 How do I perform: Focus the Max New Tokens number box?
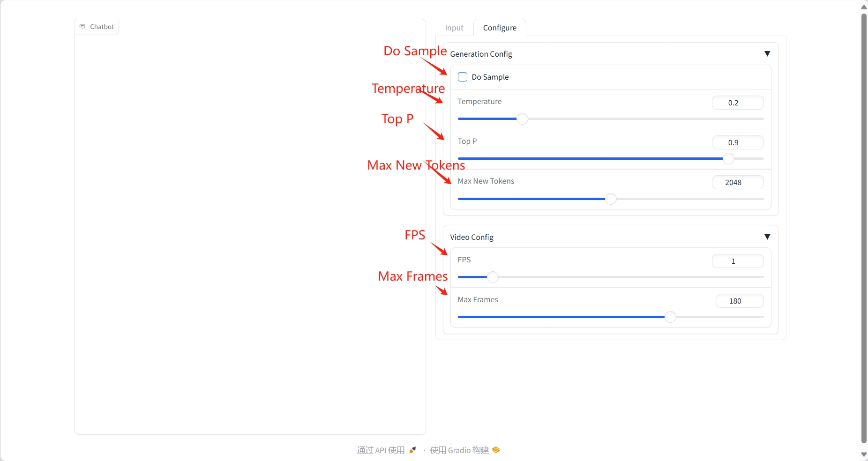(737, 183)
